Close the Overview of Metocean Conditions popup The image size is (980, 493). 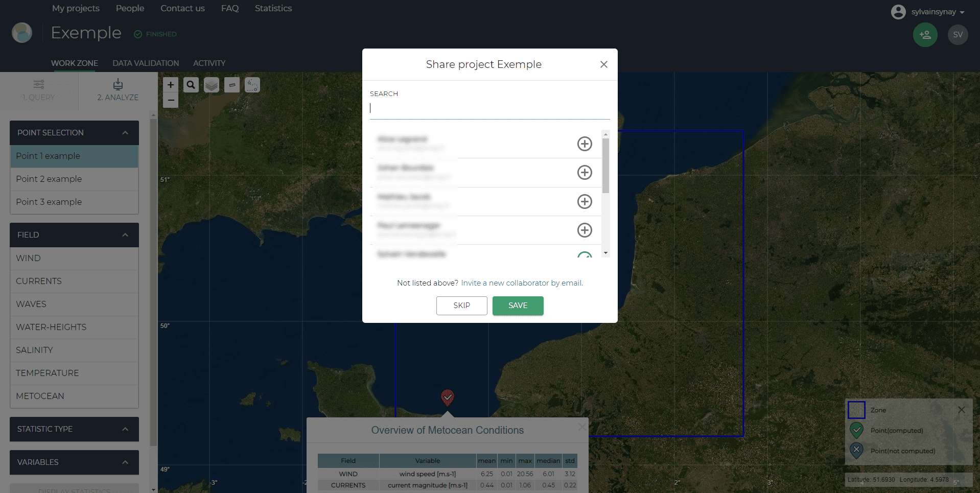[582, 427]
